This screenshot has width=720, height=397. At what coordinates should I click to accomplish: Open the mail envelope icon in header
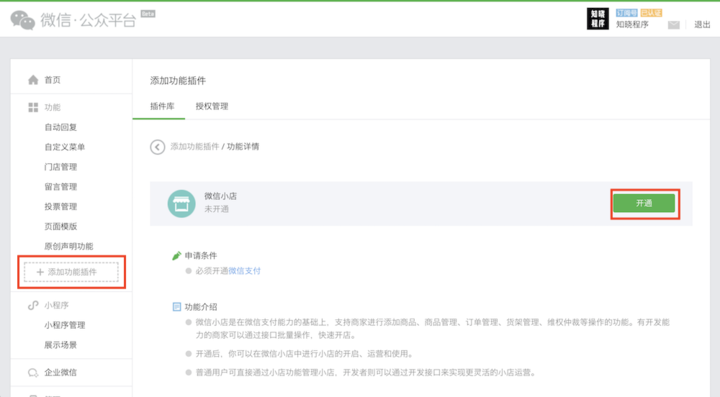[674, 25]
